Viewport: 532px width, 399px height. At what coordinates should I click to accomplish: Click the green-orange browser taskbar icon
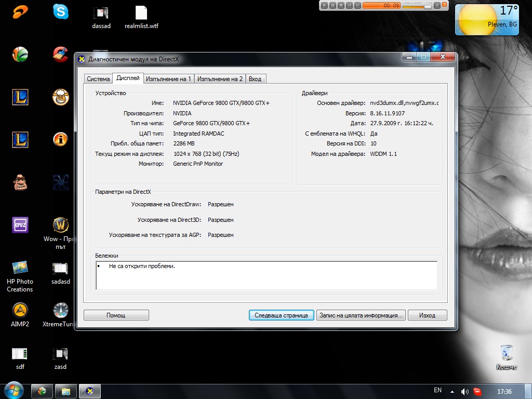(x=42, y=391)
